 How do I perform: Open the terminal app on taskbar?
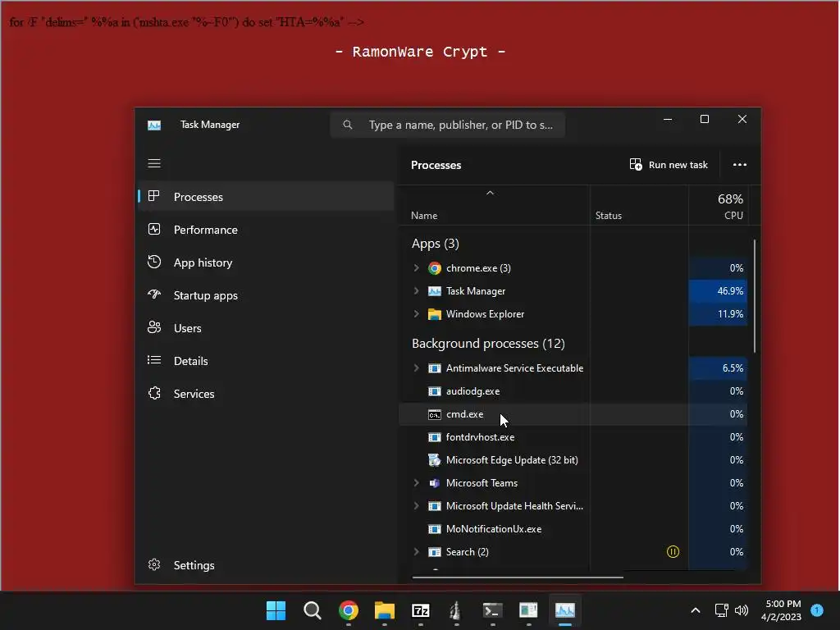tap(492, 610)
